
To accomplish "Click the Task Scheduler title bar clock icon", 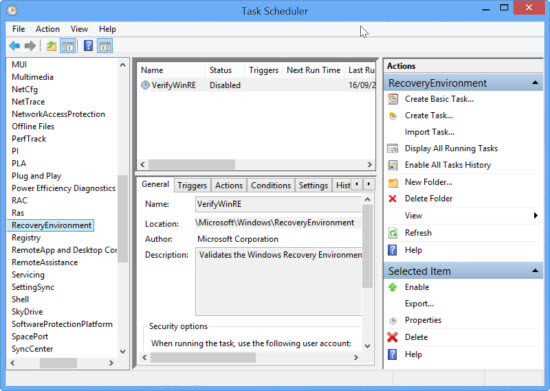I will [x=12, y=10].
